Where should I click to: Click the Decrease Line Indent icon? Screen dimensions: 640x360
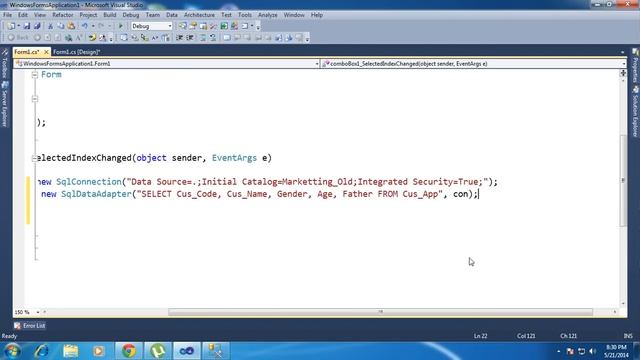pyautogui.click(x=180, y=38)
